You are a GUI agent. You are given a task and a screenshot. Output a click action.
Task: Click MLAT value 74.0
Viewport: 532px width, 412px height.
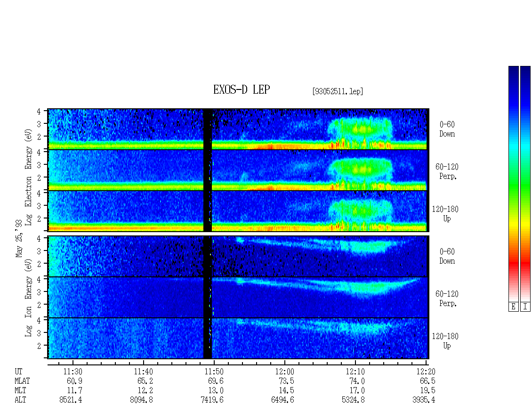click(357, 381)
